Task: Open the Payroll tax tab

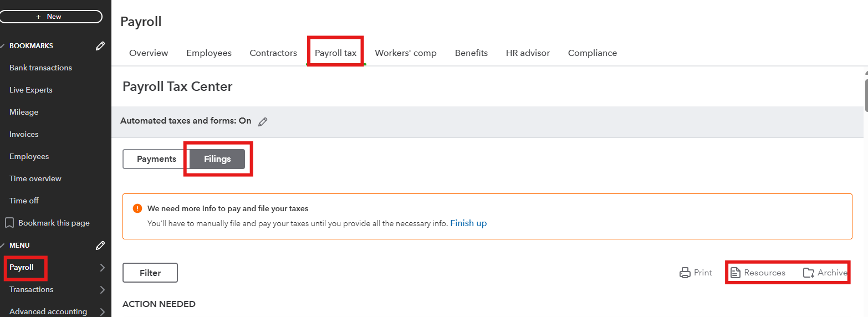Action: (x=335, y=53)
